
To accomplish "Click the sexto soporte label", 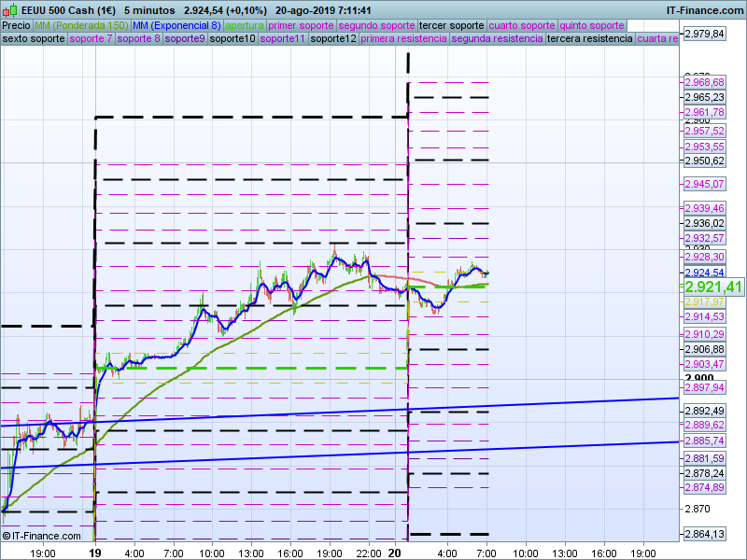I will pyautogui.click(x=34, y=39).
